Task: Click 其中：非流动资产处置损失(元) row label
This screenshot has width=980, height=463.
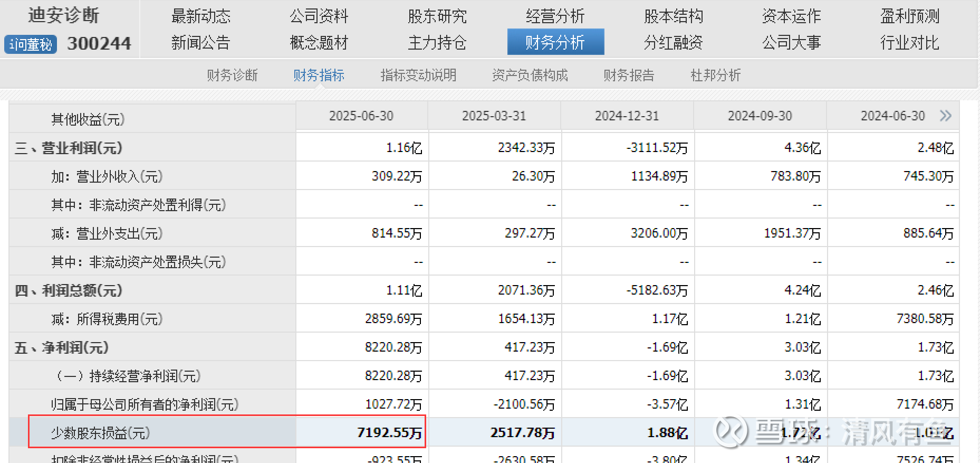Action: click(138, 262)
